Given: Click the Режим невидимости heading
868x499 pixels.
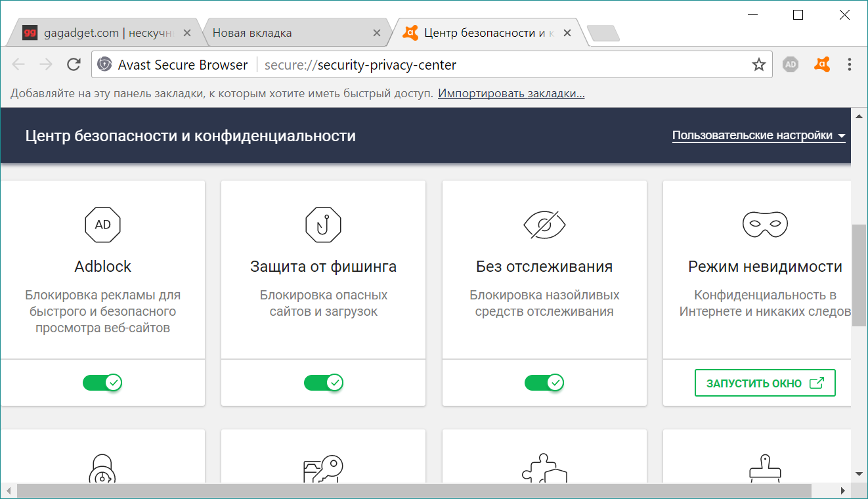Looking at the screenshot, I should (765, 267).
